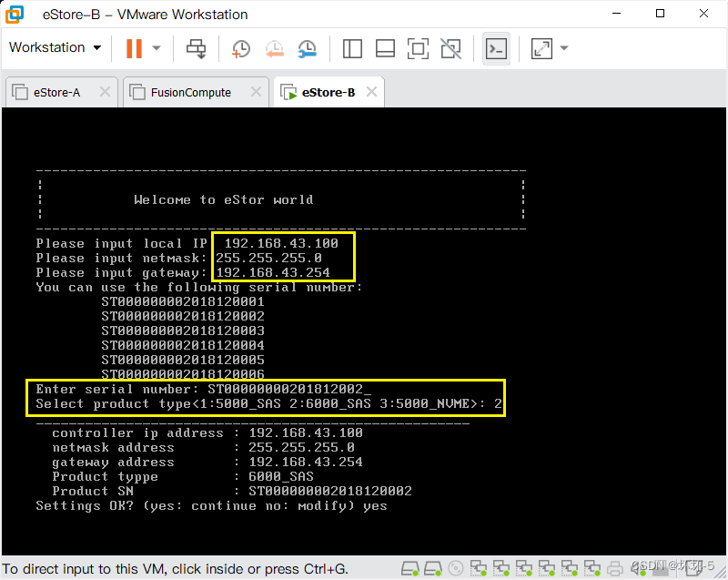728x580 pixels.
Task: Click the stretch guest display icon
Action: click(541, 48)
